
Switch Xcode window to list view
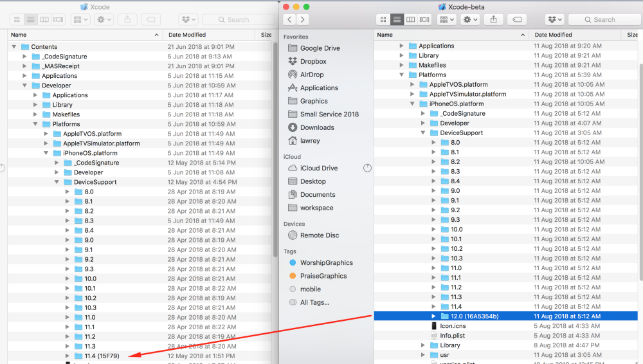(30, 19)
